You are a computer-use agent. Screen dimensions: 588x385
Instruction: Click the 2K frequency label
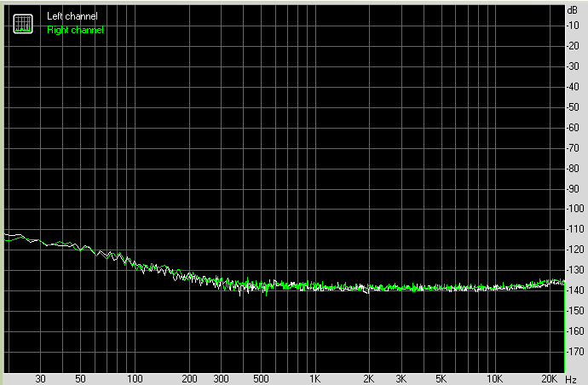(369, 378)
